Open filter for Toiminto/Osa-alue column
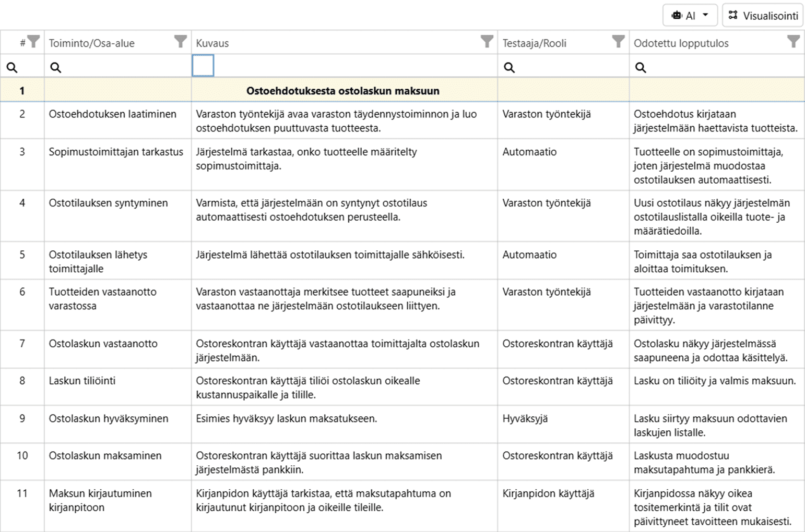The height and width of the screenshot is (532, 805). tap(180, 42)
